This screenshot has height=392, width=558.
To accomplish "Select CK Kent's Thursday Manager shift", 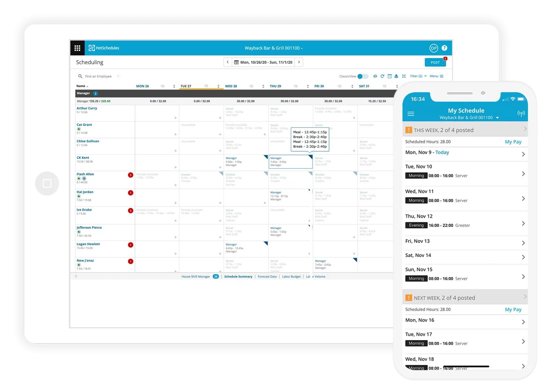I will (291, 162).
